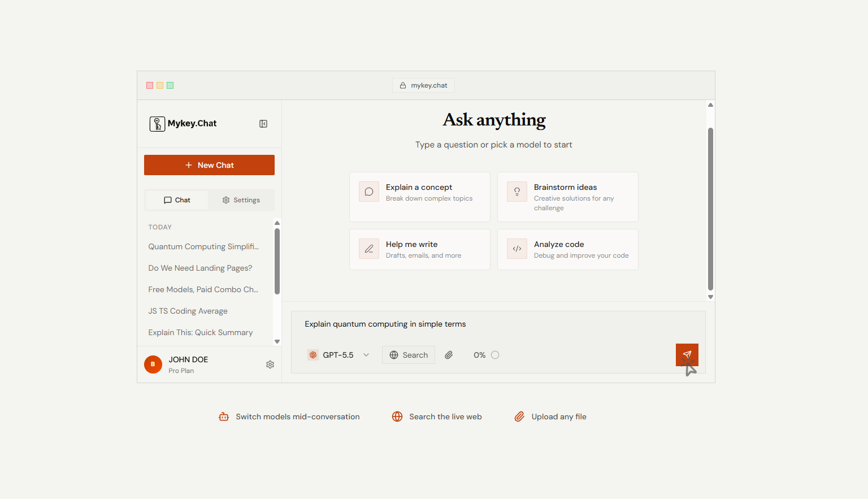Click the GPT-5.5 model logo icon
868x499 pixels.
[x=313, y=355]
